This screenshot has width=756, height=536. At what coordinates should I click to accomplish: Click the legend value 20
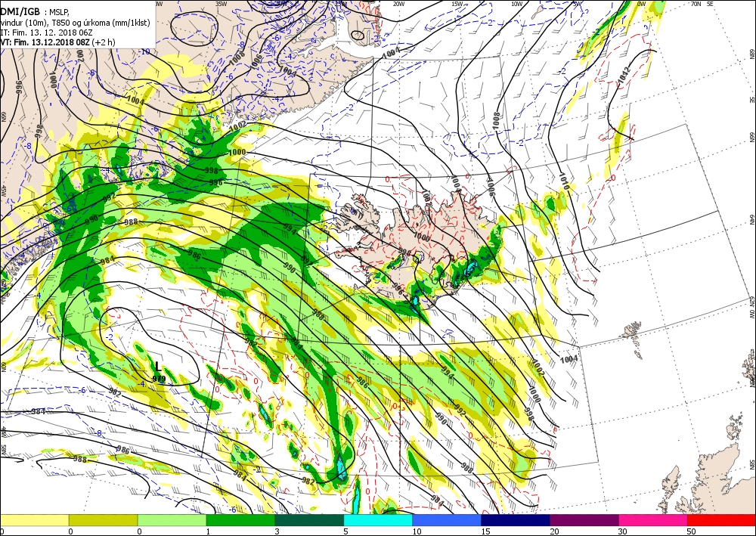[x=554, y=531]
